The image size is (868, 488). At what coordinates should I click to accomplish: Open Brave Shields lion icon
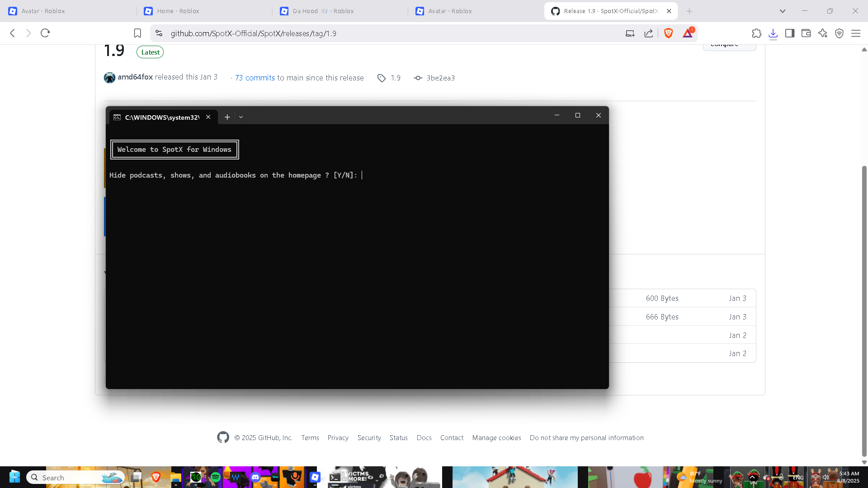coord(669,33)
